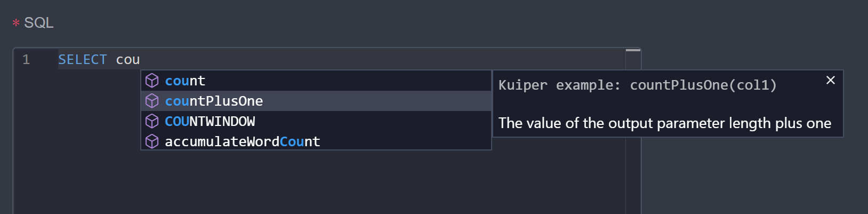Select the count function suggestion
Image resolution: width=868 pixels, height=214 pixels.
[316, 81]
